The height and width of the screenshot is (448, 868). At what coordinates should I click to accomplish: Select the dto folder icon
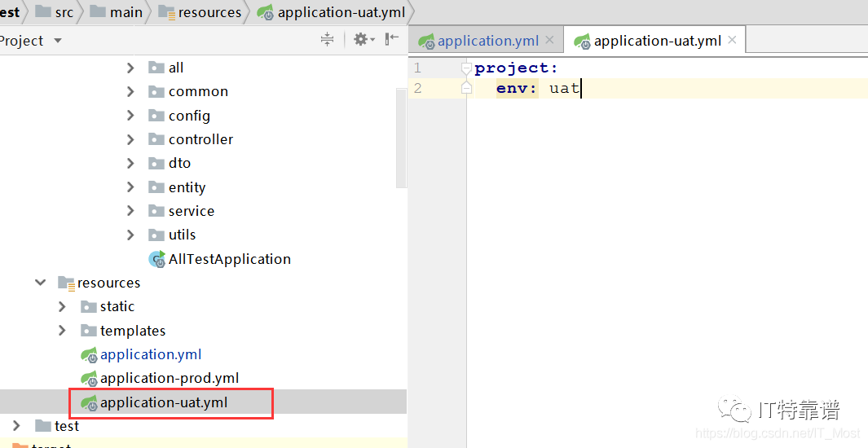156,163
